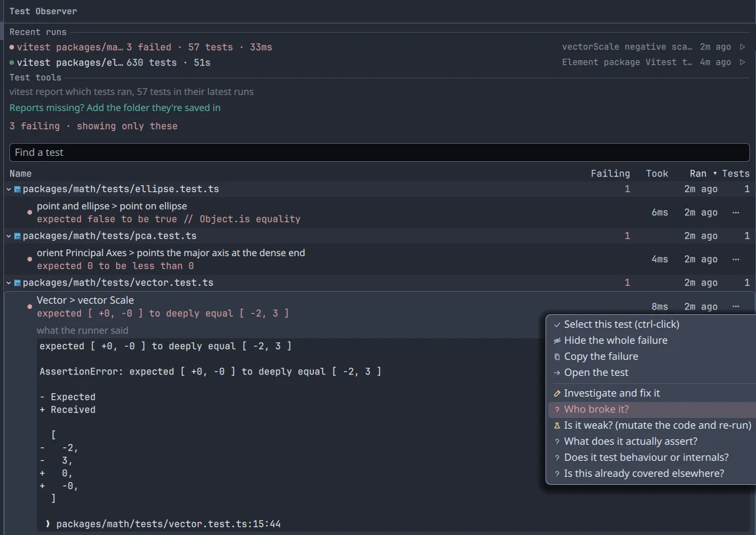
Task: Click failure dot beside orient Principal Axes
Action: [x=30, y=259]
